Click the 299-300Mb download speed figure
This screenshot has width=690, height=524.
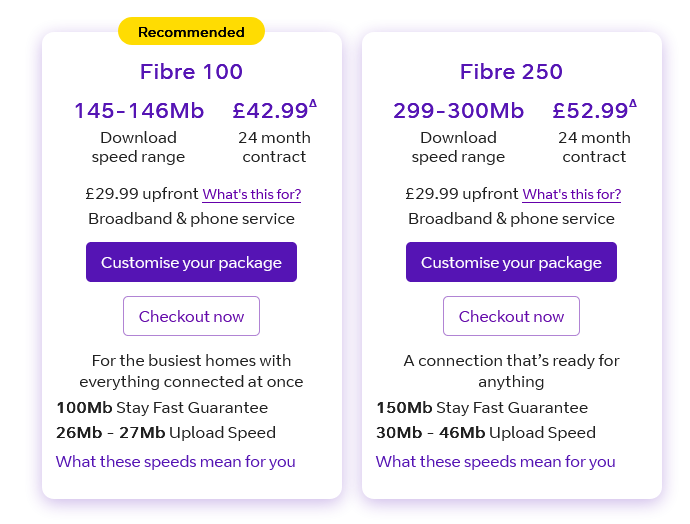(459, 110)
